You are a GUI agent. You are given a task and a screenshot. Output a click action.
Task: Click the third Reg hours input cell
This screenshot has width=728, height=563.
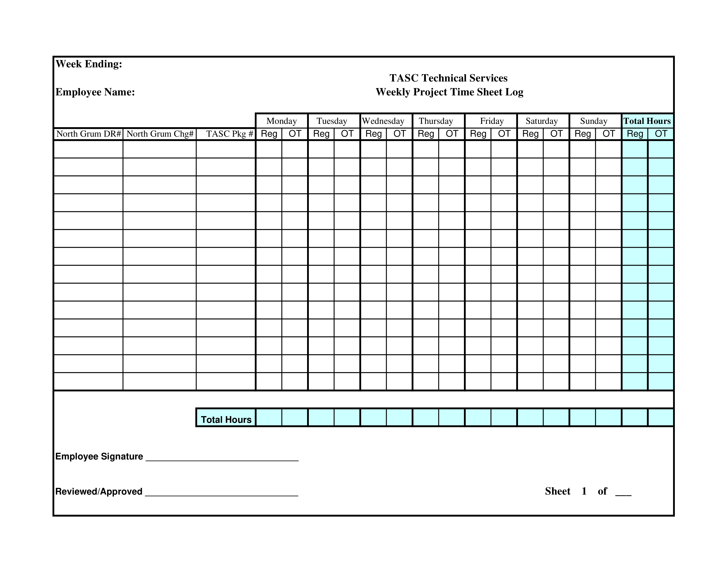pos(635,186)
